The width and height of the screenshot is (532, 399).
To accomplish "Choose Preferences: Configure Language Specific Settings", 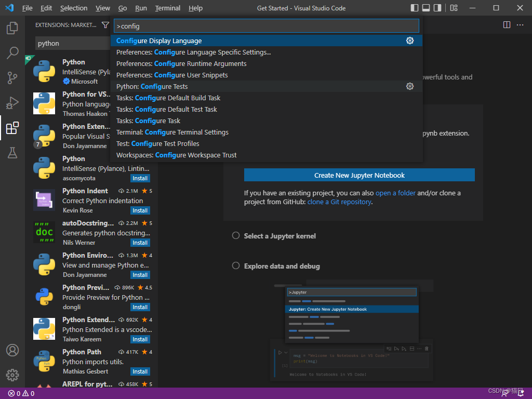I will tap(267, 52).
